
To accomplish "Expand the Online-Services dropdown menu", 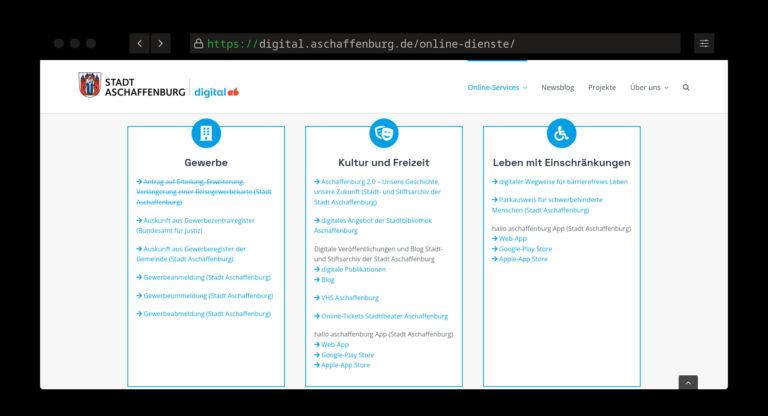I will (497, 87).
